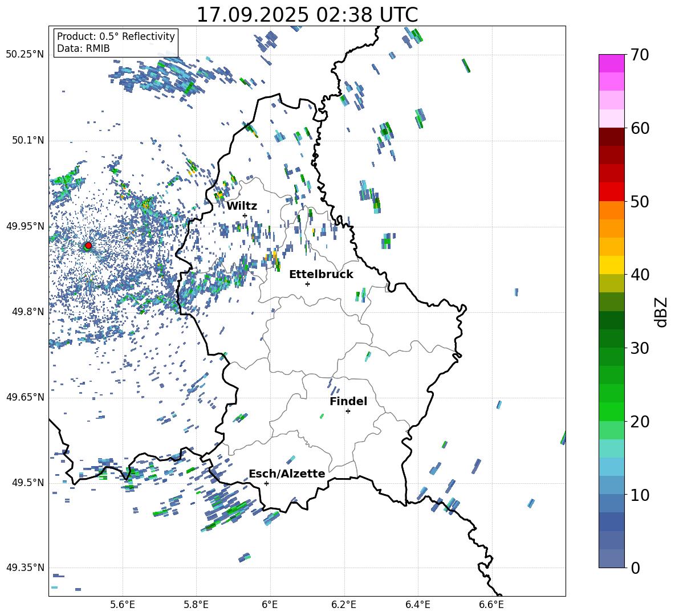Pick the dark maroon colorbar segment below 60

[x=611, y=137]
